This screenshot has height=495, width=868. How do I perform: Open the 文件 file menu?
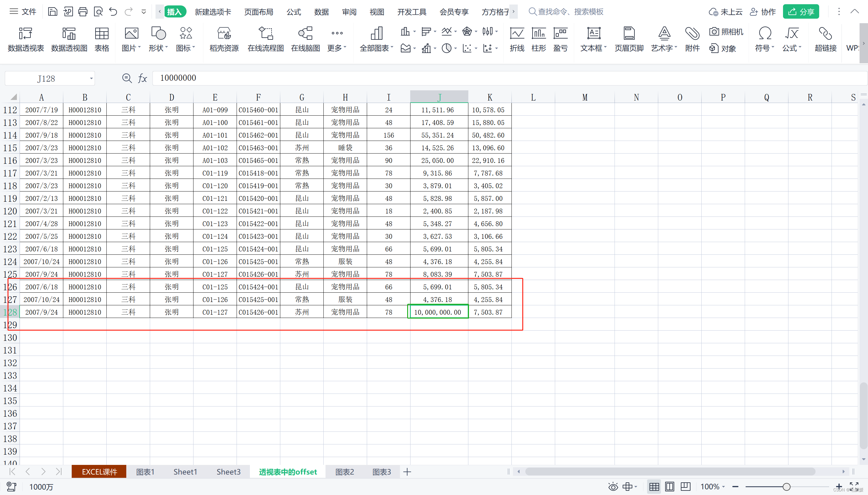pyautogui.click(x=23, y=12)
